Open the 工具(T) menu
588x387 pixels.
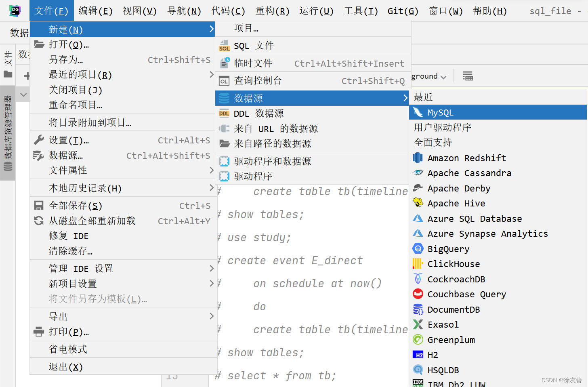click(x=361, y=11)
